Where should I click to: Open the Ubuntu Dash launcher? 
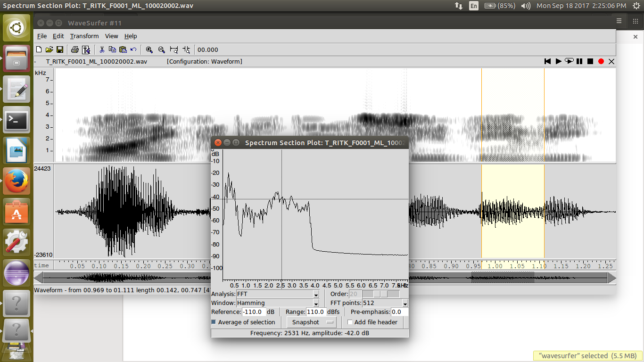(x=17, y=28)
